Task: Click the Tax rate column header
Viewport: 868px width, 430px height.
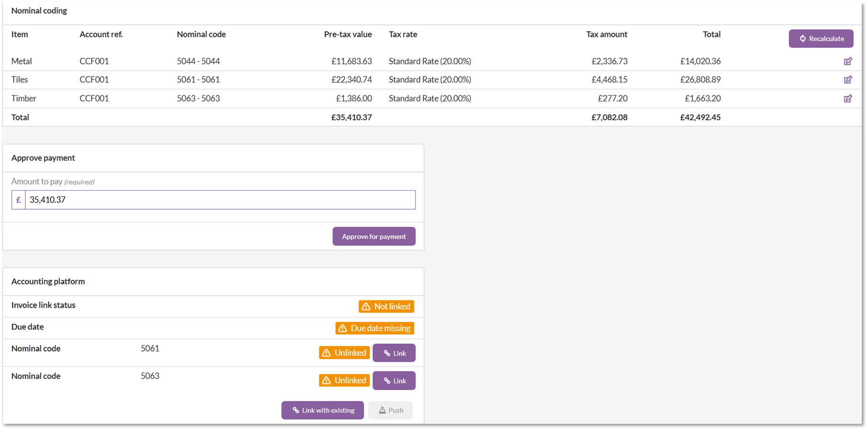Action: click(x=403, y=34)
